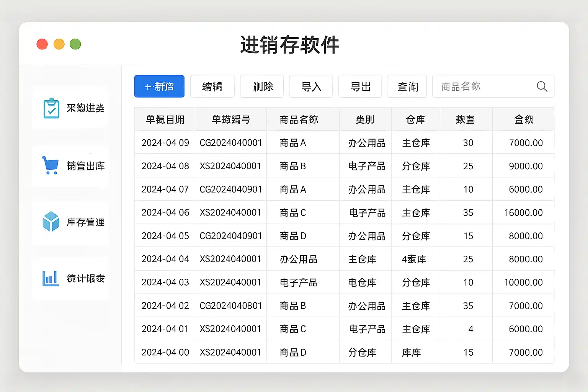Select order number CG2024040801 in the table
The image size is (588, 392).
click(x=230, y=306)
